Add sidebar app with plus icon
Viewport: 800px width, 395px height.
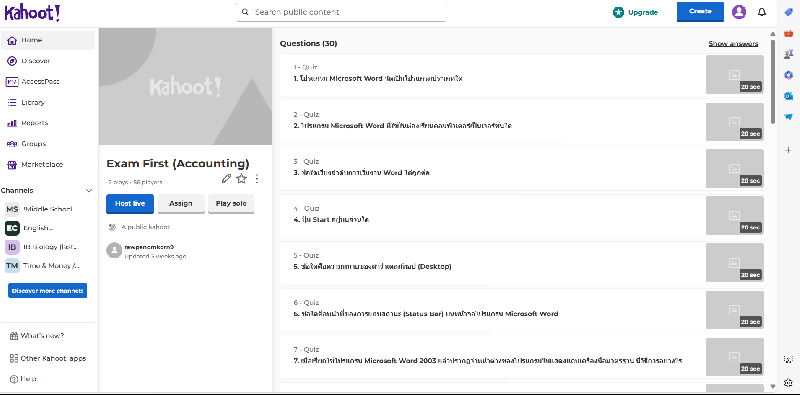click(788, 150)
